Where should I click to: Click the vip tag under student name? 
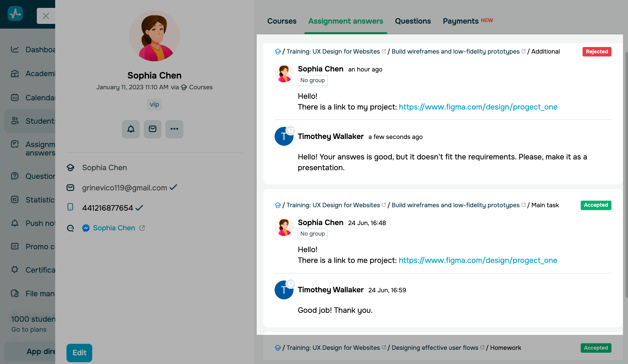[154, 105]
